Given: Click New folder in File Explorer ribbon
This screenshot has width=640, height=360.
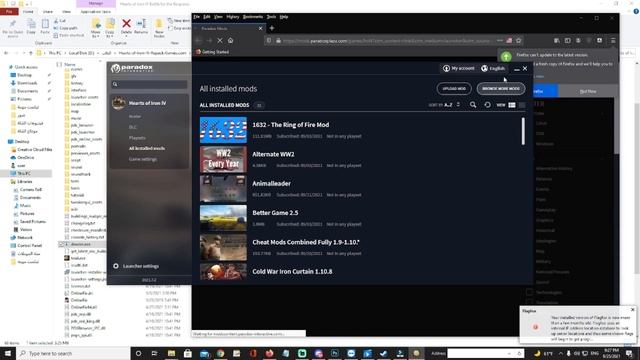Looking at the screenshot, I should 159,28.
